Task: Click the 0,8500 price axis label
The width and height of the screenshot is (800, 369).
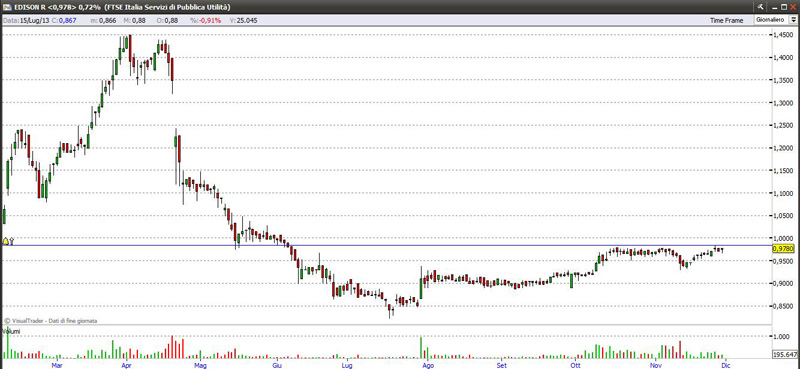Action: tap(783, 306)
